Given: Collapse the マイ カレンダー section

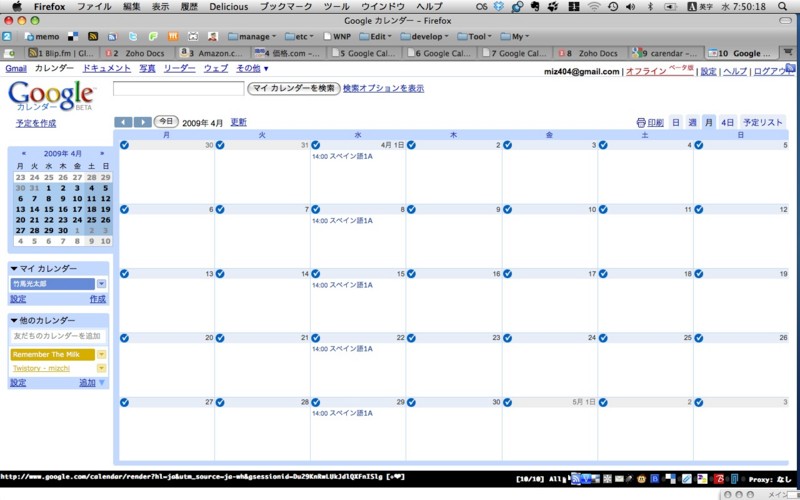Looking at the screenshot, I should (14, 268).
